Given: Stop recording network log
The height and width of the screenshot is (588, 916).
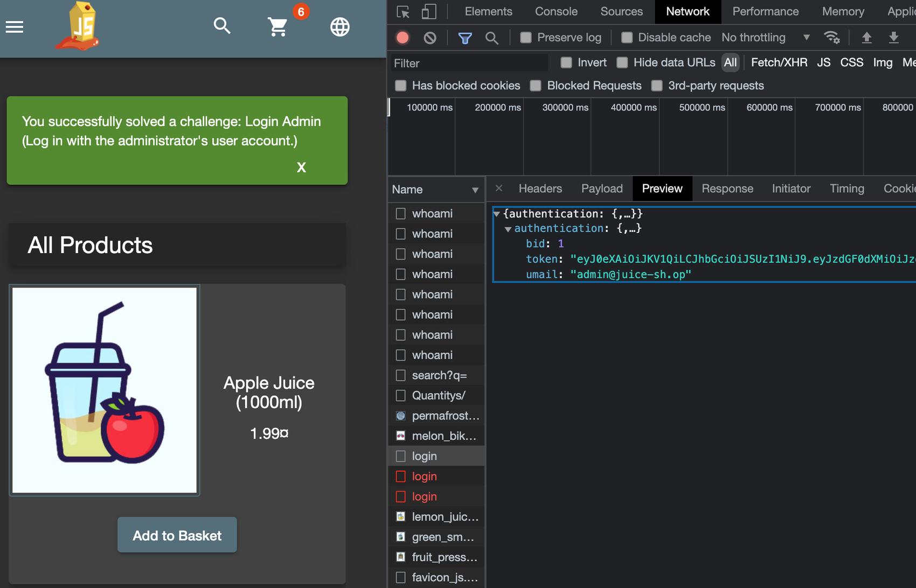Looking at the screenshot, I should coord(403,38).
